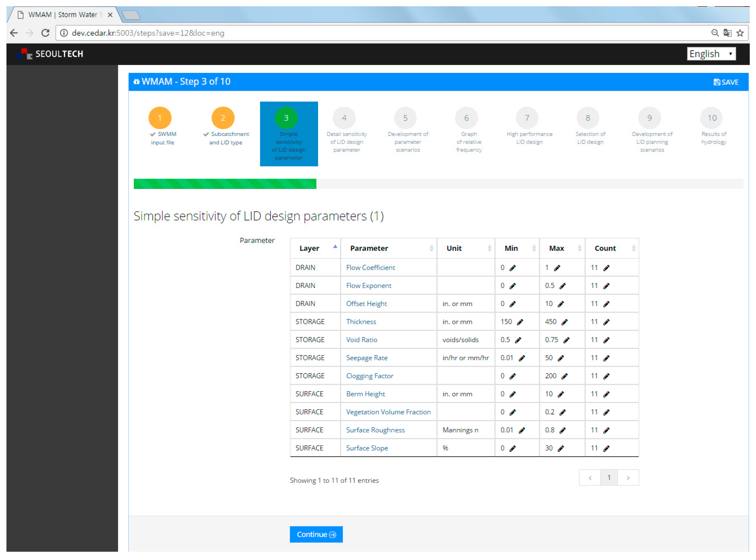Screen dimensions: 756x560
Task: Edit Min value for Flow Coefficient
Action: coord(512,268)
